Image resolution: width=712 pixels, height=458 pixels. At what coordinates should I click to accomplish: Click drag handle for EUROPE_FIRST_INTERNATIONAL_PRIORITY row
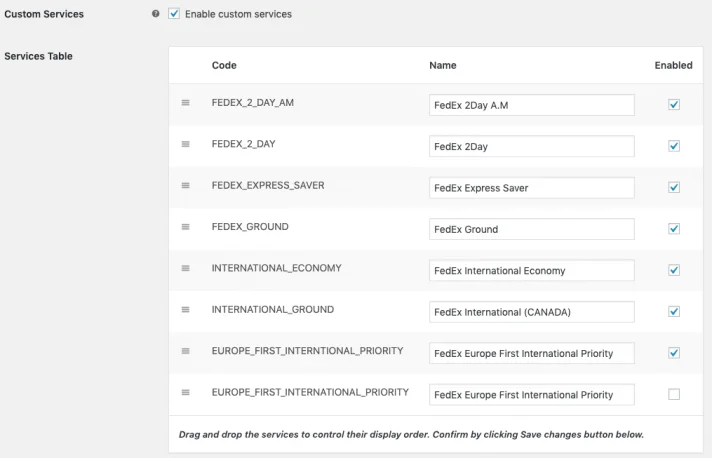pyautogui.click(x=185, y=392)
